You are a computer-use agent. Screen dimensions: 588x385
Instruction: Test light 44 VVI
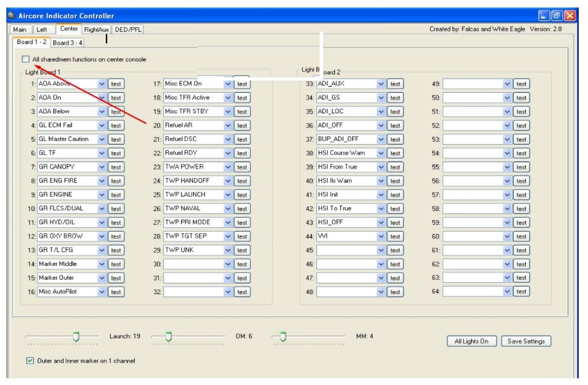coord(395,236)
